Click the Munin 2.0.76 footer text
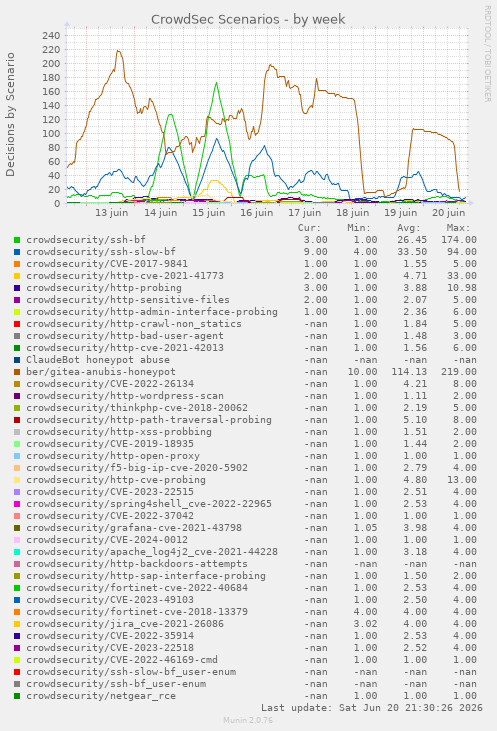The image size is (497, 731). point(248,720)
